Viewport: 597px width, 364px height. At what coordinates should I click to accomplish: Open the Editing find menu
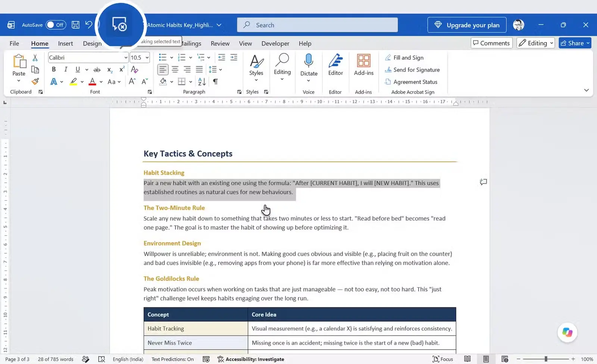(x=282, y=68)
